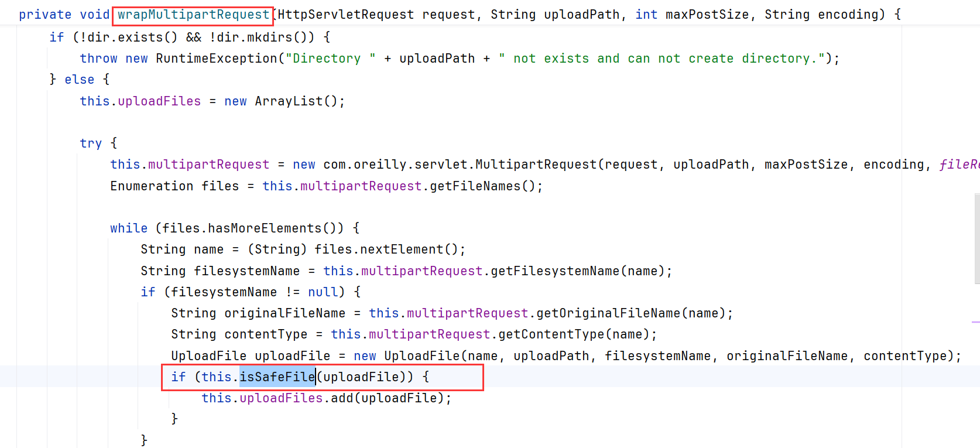Click the try keyword
The height and width of the screenshot is (448, 980).
pyautogui.click(x=91, y=143)
